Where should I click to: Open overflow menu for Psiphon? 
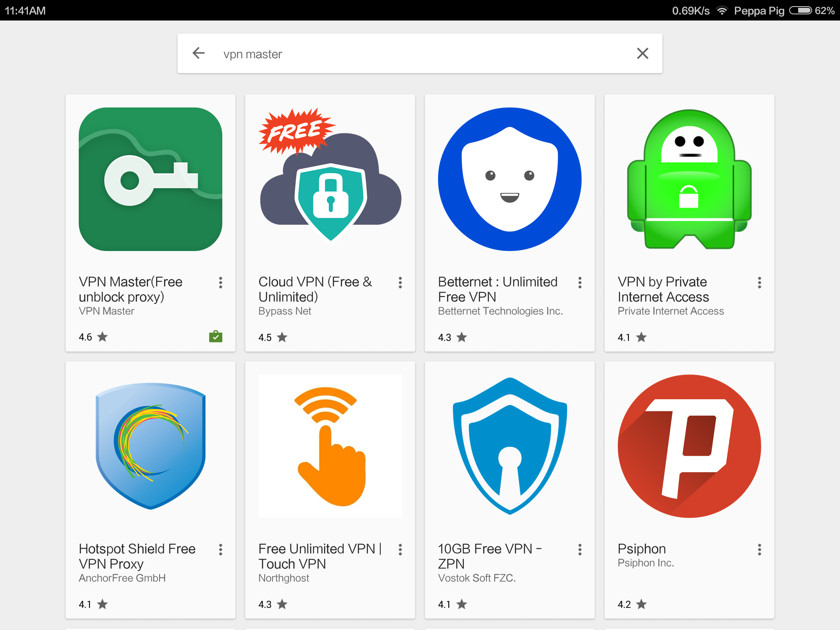coord(760,550)
